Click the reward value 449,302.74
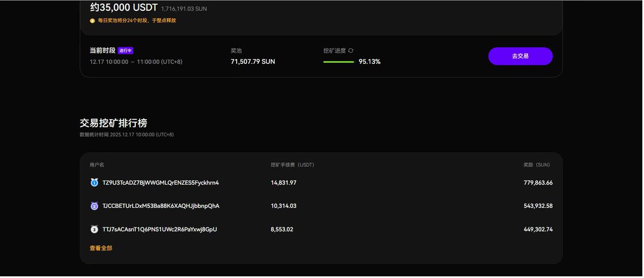 (538, 229)
